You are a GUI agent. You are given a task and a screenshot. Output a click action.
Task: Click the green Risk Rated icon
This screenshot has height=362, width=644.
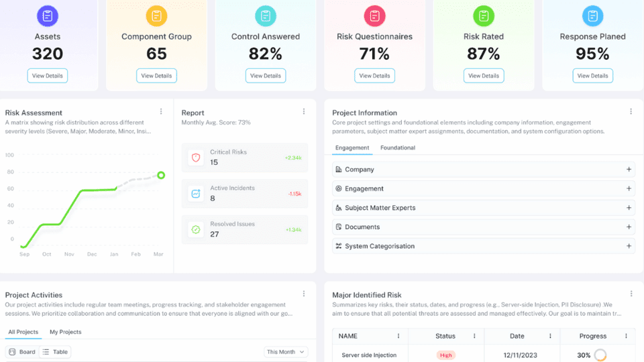tap(484, 16)
